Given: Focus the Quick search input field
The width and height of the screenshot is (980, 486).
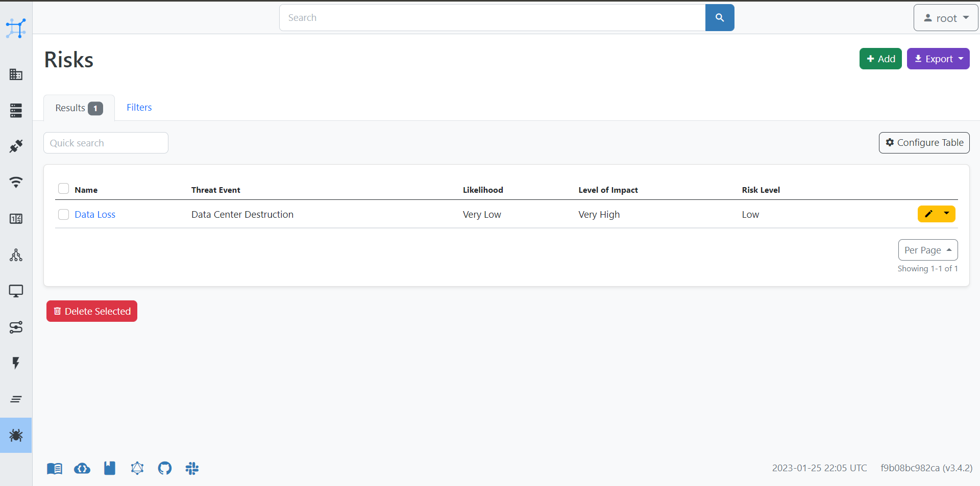Looking at the screenshot, I should coord(106,143).
